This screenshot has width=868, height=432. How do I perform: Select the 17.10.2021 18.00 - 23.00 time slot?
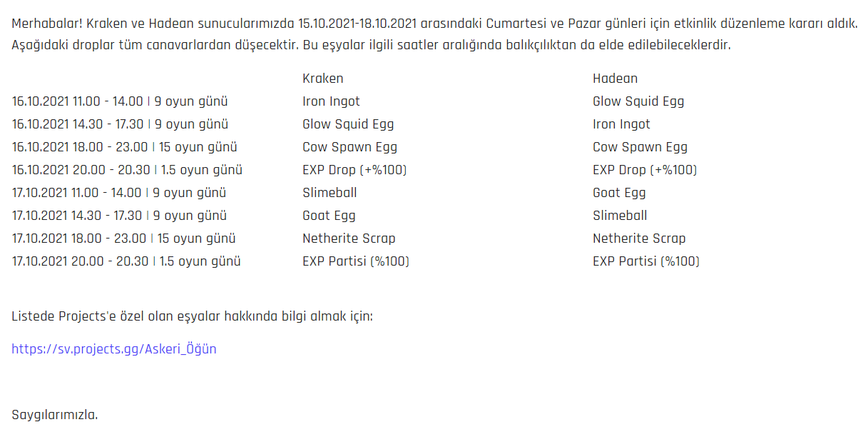(123, 238)
